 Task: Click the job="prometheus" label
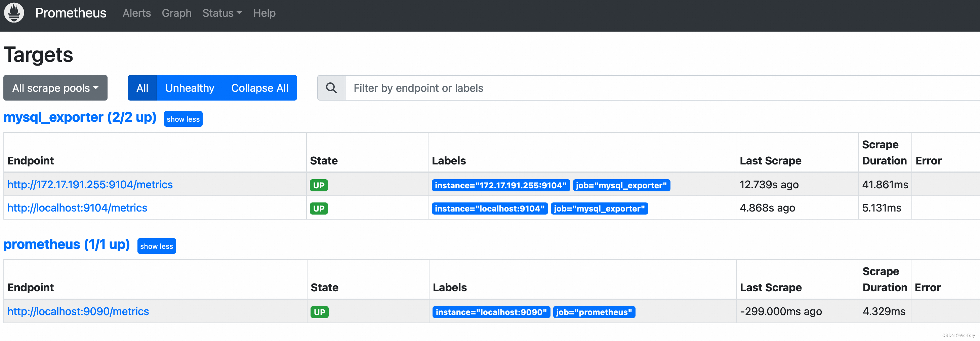(x=594, y=312)
